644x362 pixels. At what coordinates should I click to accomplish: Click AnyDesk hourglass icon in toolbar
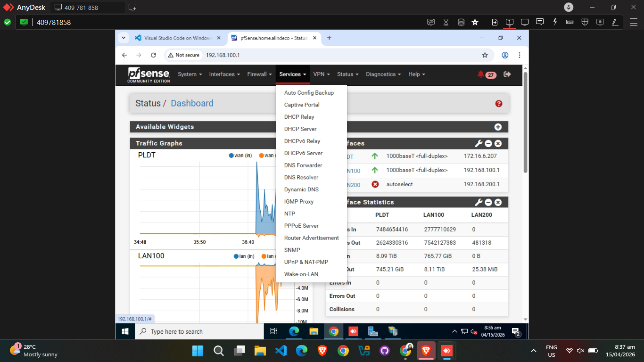point(446,22)
